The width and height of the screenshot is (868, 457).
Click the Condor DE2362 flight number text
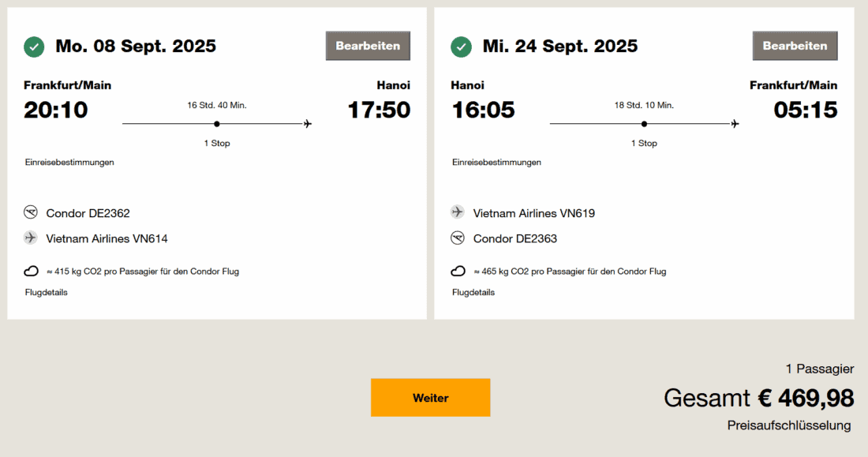coord(88,213)
